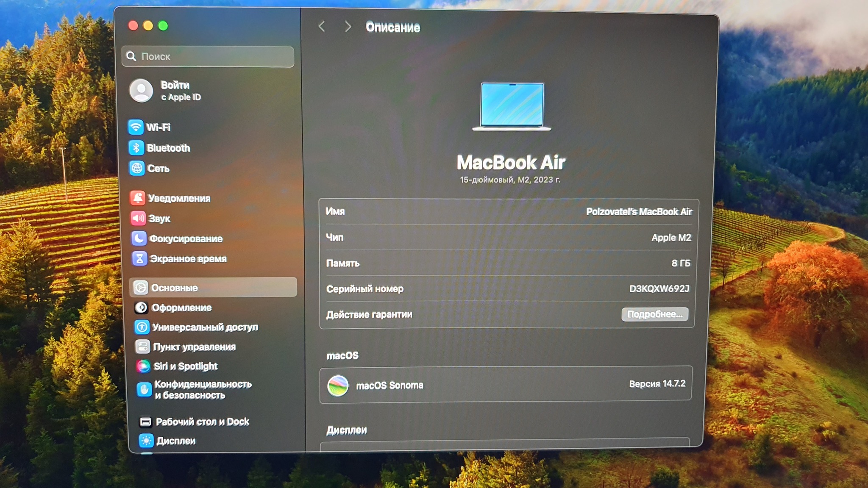
Task: Open the Bluetooth settings icon
Action: pyautogui.click(x=136, y=148)
